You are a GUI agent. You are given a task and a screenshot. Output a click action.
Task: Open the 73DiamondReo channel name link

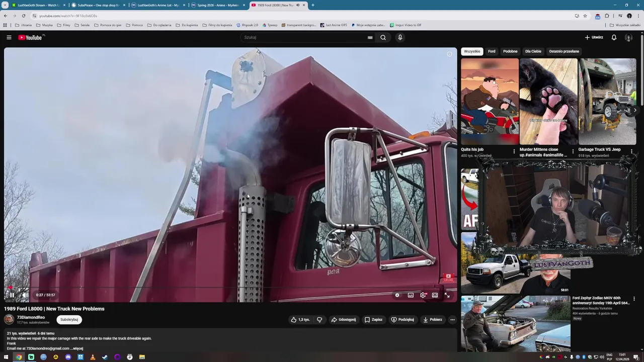click(x=31, y=317)
